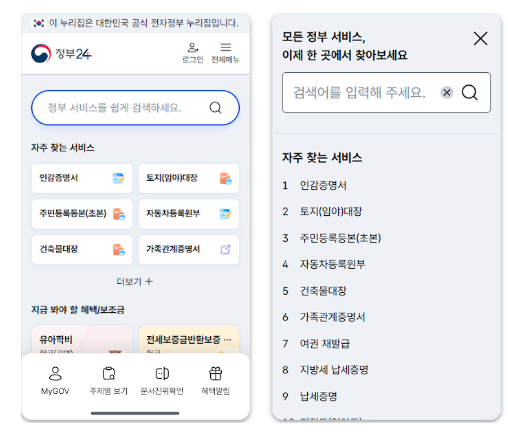Viewport: 508px width, 432px height.
Task: Select 지방세 납세증명 from the list
Action: pyautogui.click(x=334, y=370)
